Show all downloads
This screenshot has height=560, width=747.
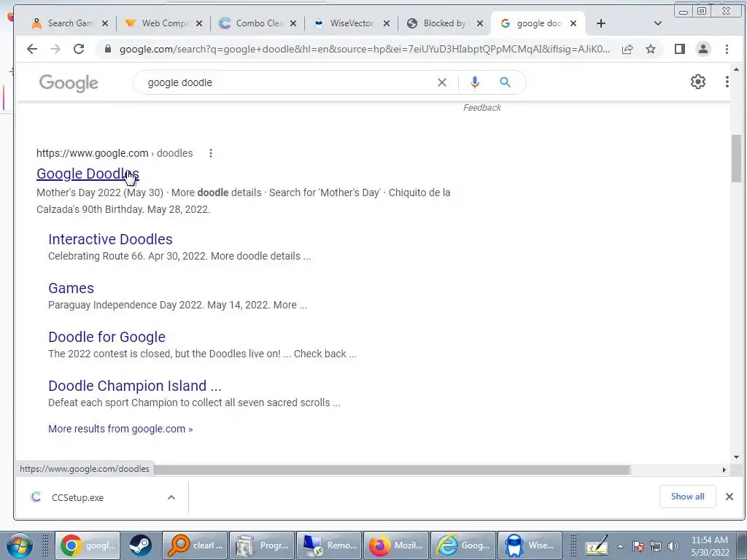(x=687, y=497)
